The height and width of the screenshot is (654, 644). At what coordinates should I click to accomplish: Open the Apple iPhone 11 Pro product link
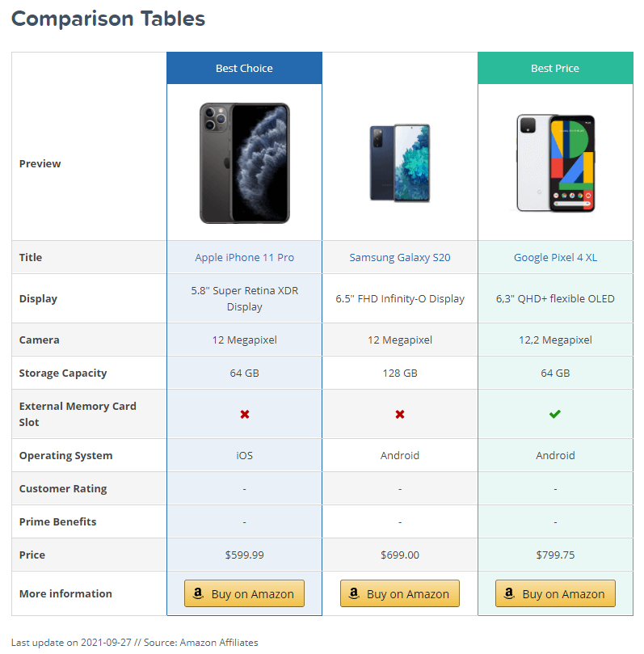click(244, 257)
